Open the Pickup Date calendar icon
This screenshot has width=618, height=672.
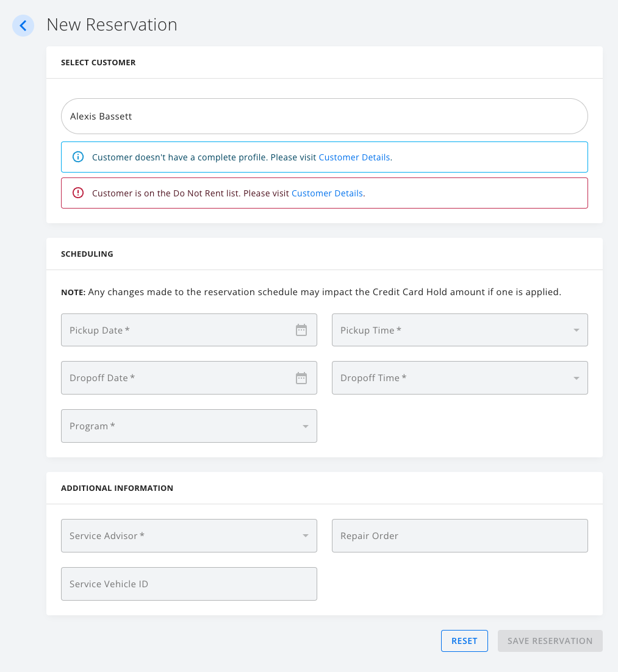[x=301, y=329]
